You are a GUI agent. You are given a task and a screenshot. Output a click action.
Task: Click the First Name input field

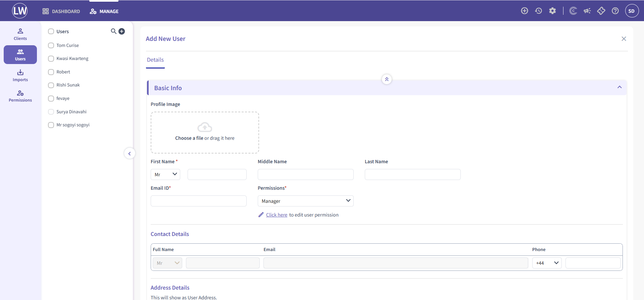tap(217, 174)
